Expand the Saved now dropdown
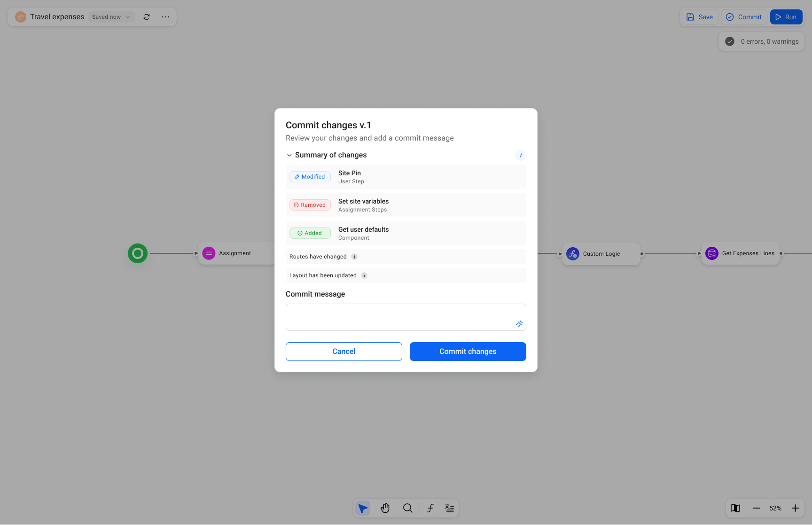The image size is (812, 525). (x=111, y=16)
